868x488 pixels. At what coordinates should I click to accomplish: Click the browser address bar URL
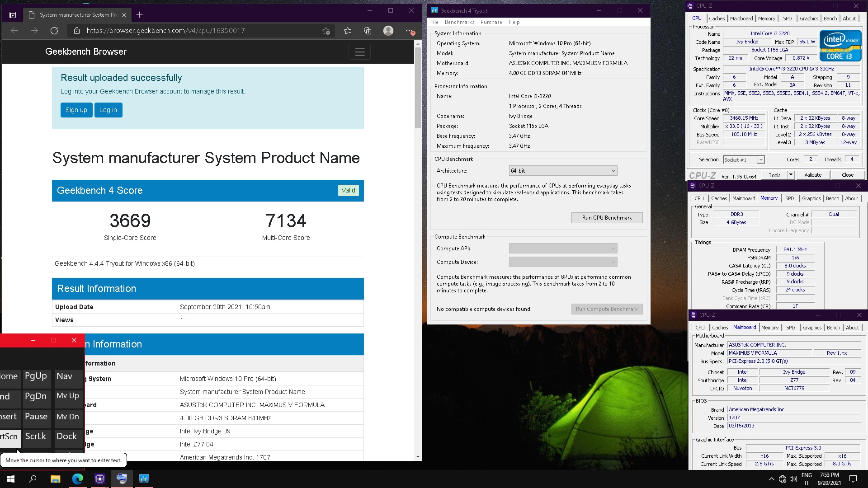[165, 31]
